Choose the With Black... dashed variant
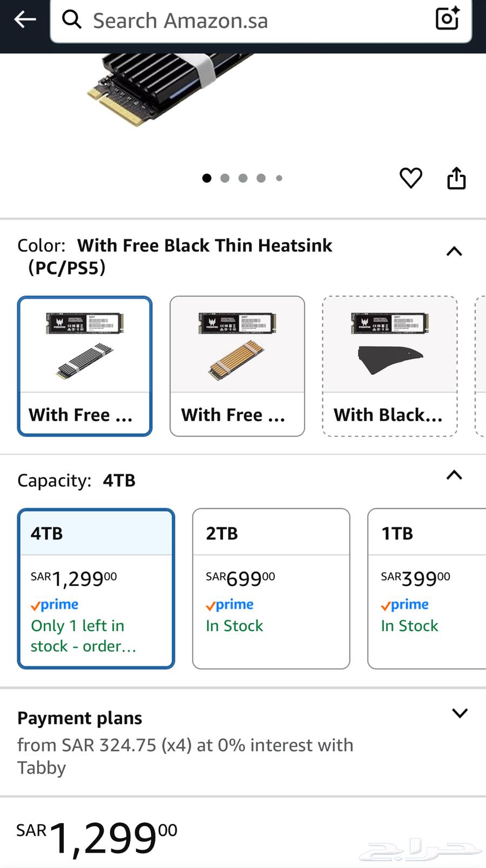This screenshot has width=486, height=868. [x=389, y=366]
